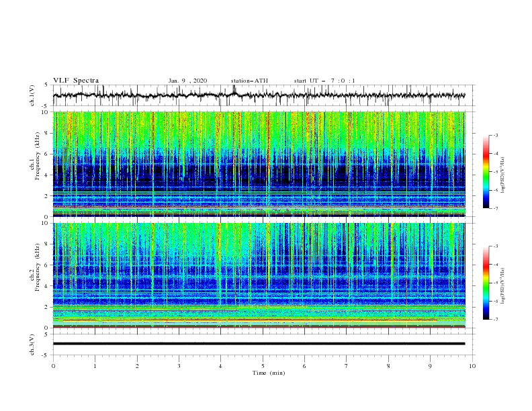The height and width of the screenshot is (411, 532).
Task: Click the ch.1 spectrogram plot
Action: click(x=259, y=164)
